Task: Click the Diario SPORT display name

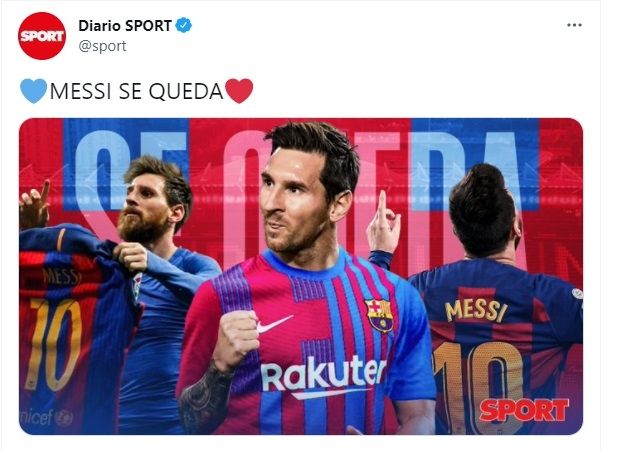Action: 125,26
